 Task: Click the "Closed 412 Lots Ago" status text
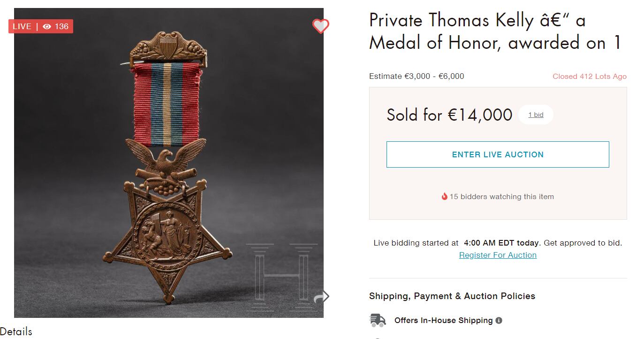click(589, 77)
